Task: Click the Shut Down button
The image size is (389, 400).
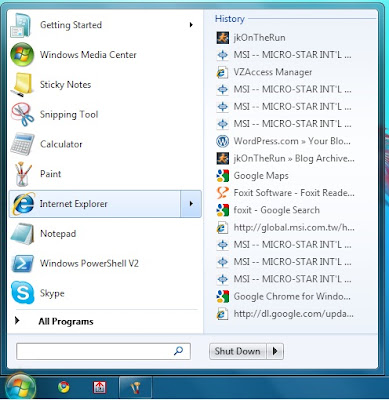Action: pyautogui.click(x=238, y=351)
